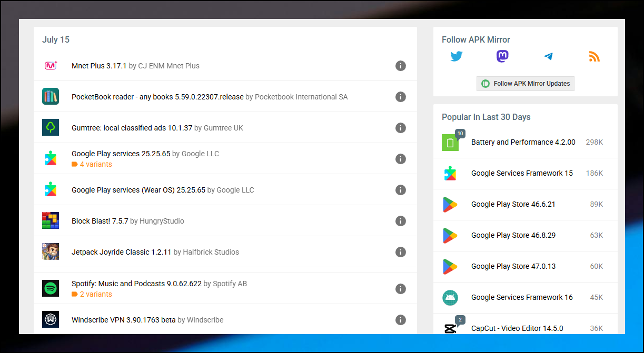Show info for PocketBook reader row
644x353 pixels.
coord(401,97)
